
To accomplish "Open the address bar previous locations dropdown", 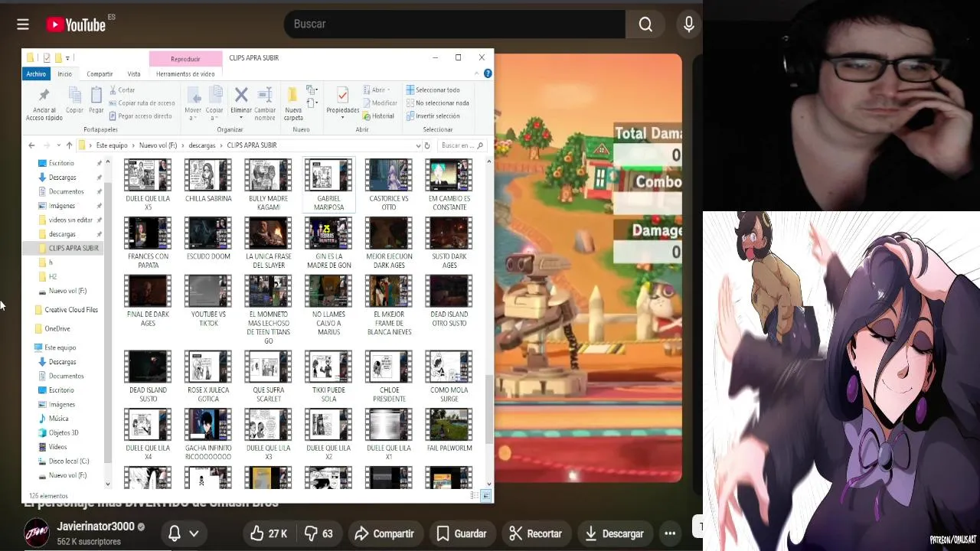I will click(417, 145).
